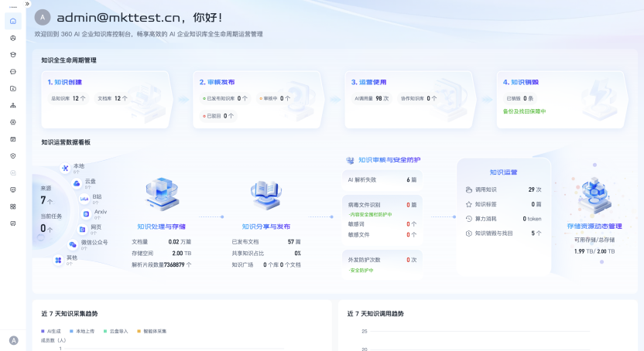Click the 已销毁 0 条 chip
Image resolution: width=644 pixels, height=351 pixels.
coord(520,98)
